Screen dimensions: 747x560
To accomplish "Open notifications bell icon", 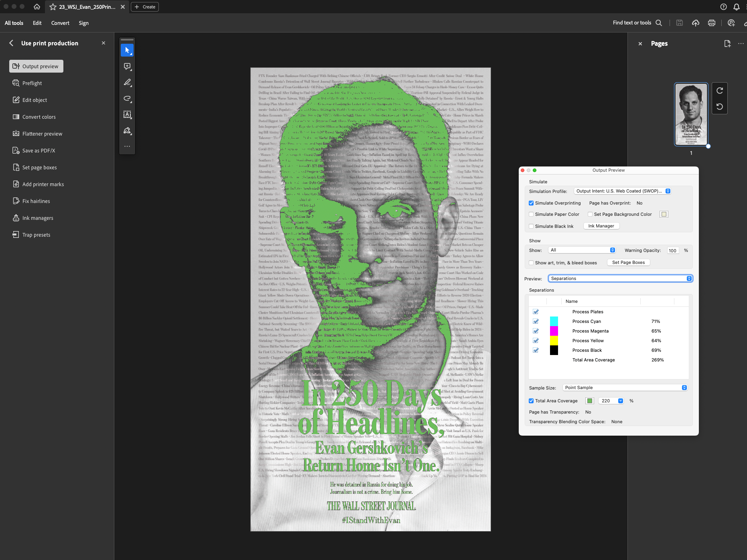I will point(737,7).
